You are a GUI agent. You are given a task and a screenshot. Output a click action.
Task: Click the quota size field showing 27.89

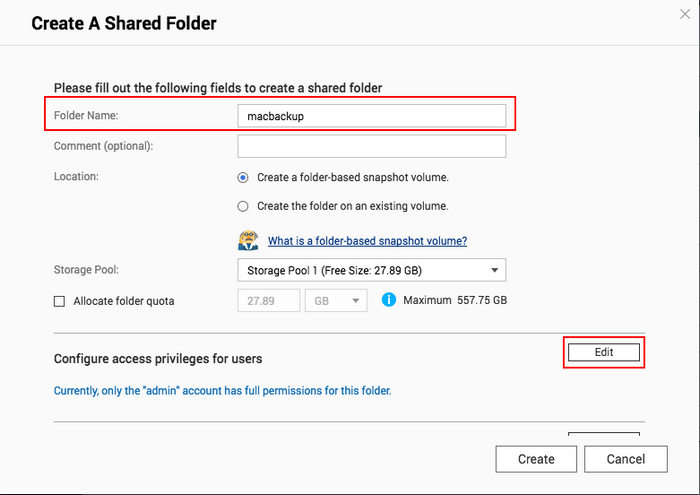[x=269, y=301]
